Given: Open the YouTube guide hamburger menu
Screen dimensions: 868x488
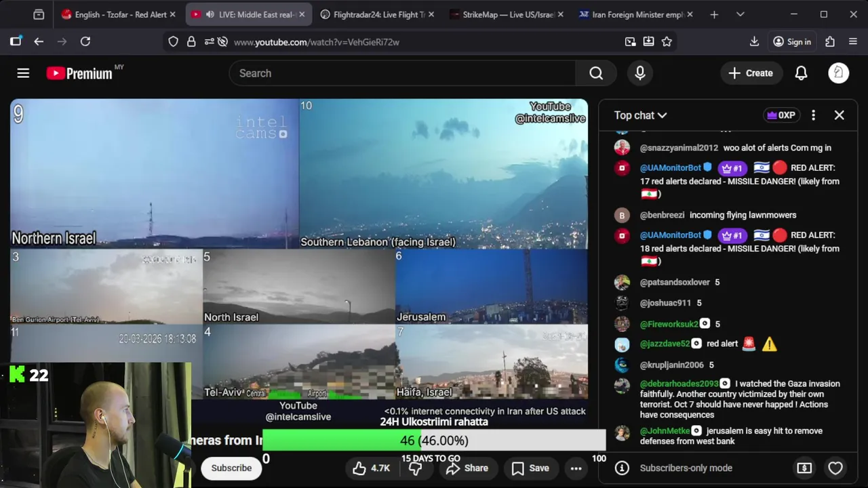Looking at the screenshot, I should (23, 73).
